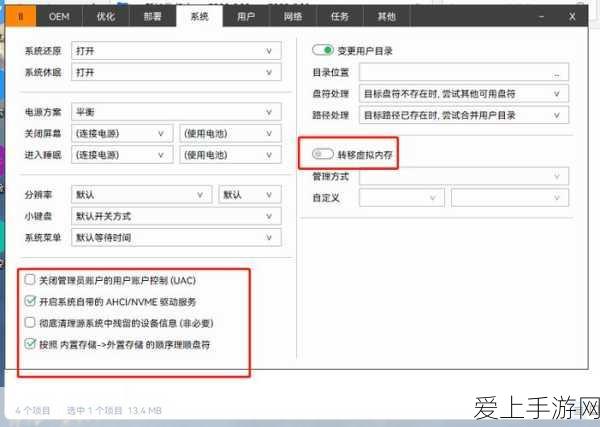This screenshot has height=427, width=600.
Task: Minimize the settings window
Action: [541, 16]
